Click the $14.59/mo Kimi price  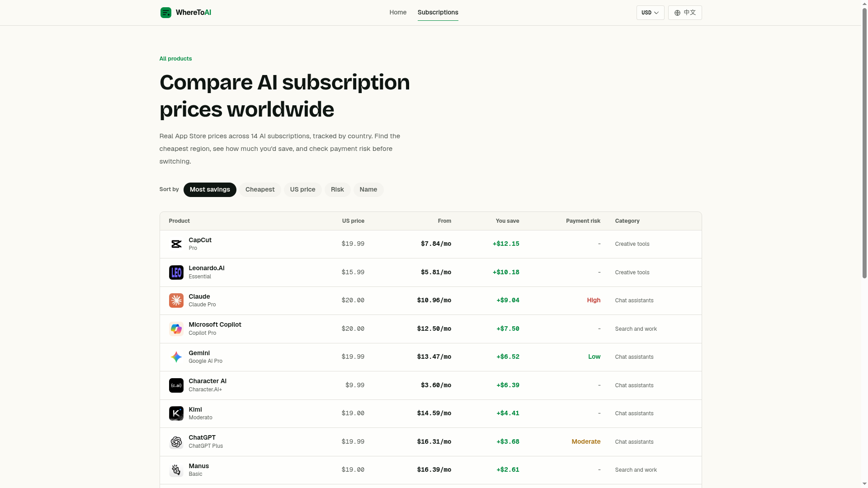[434, 413]
